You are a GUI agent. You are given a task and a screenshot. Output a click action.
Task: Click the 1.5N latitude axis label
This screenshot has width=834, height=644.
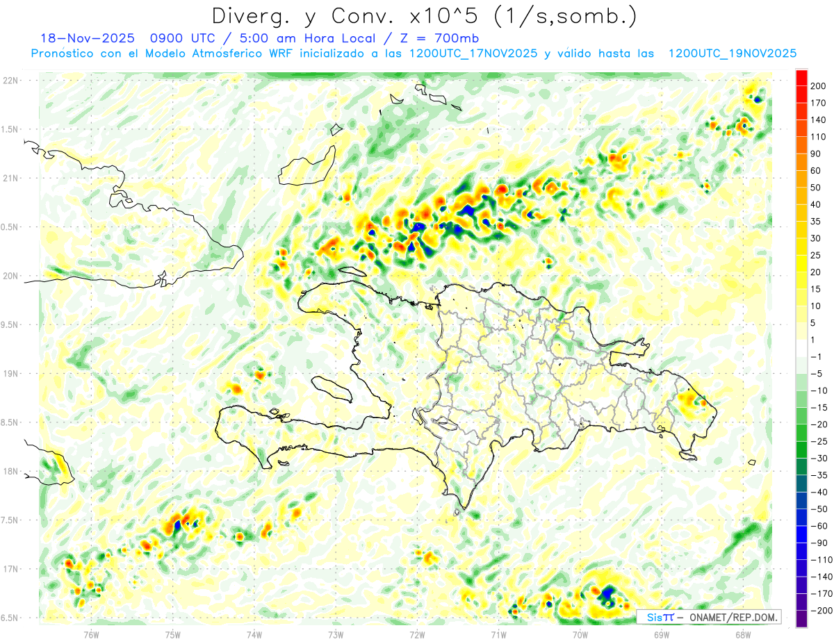(x=10, y=129)
